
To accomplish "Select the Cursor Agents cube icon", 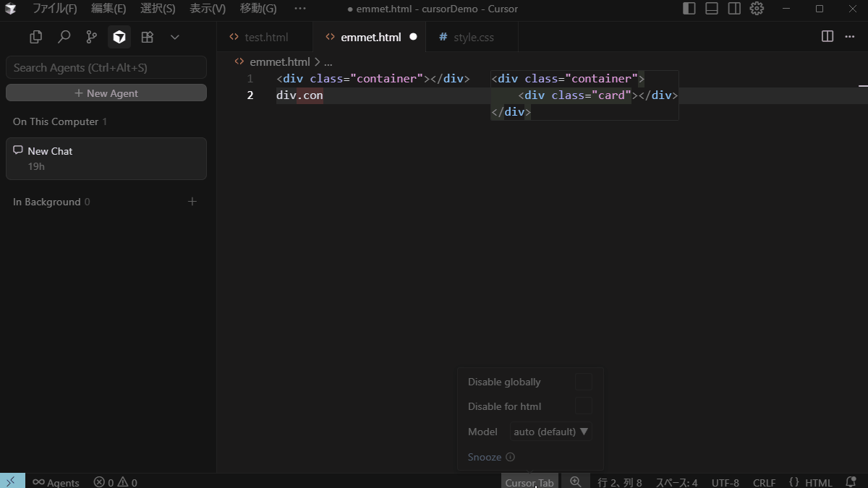I will pyautogui.click(x=119, y=37).
